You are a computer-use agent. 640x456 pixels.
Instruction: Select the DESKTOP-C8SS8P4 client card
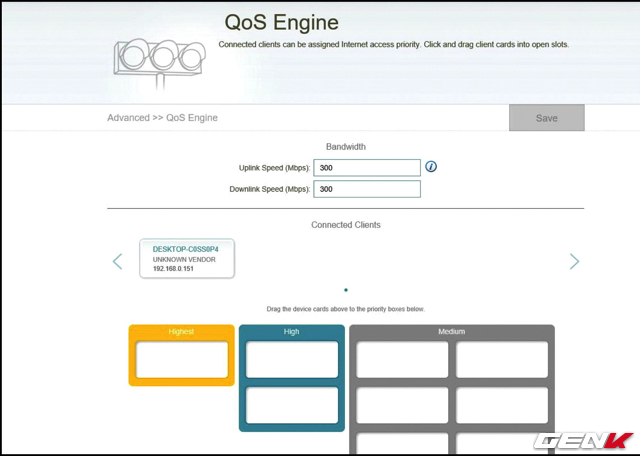coord(187,259)
